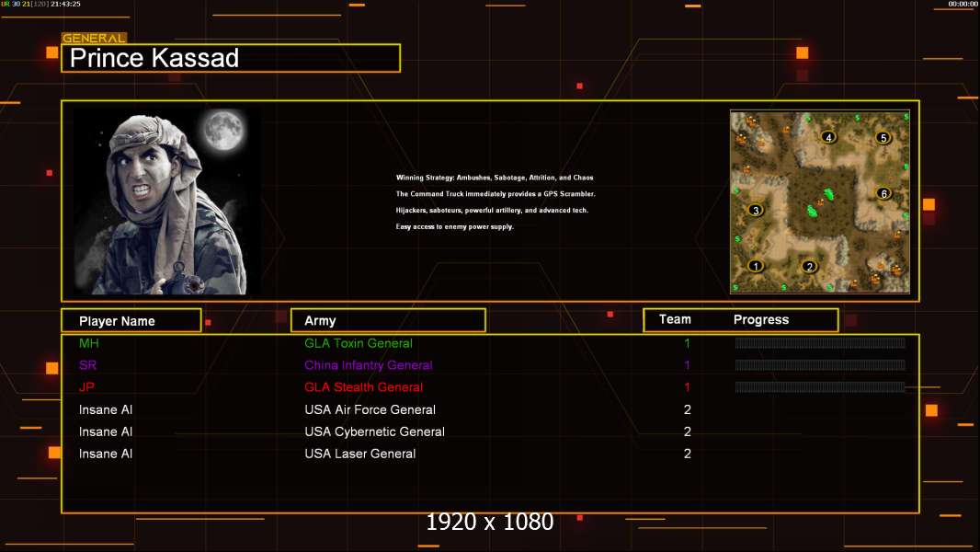This screenshot has height=552, width=980.
Task: Select player JP in the list
Action: pyautogui.click(x=86, y=387)
